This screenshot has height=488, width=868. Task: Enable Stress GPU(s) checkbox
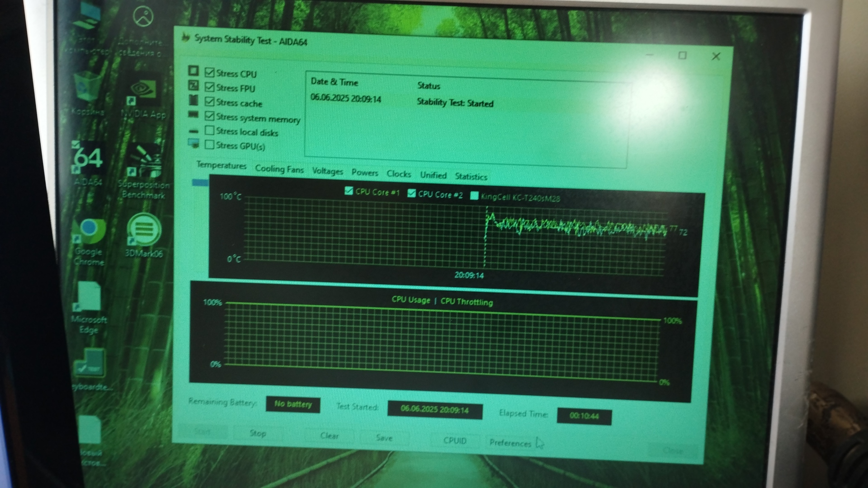(209, 145)
